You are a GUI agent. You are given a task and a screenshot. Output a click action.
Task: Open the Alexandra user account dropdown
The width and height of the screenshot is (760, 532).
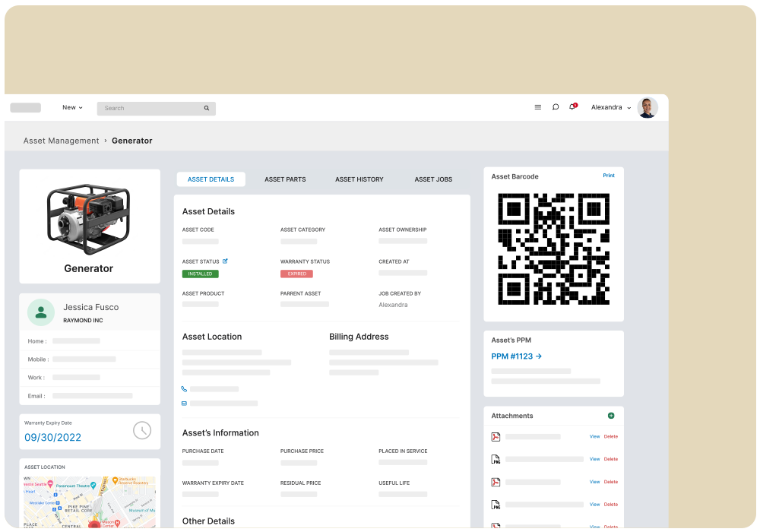[x=611, y=108]
